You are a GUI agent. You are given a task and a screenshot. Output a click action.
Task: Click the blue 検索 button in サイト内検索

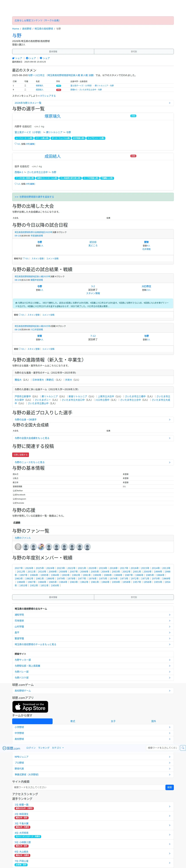click(169, 787)
